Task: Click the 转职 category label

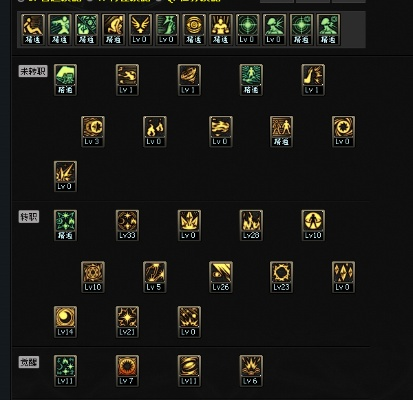Action: 29,217
